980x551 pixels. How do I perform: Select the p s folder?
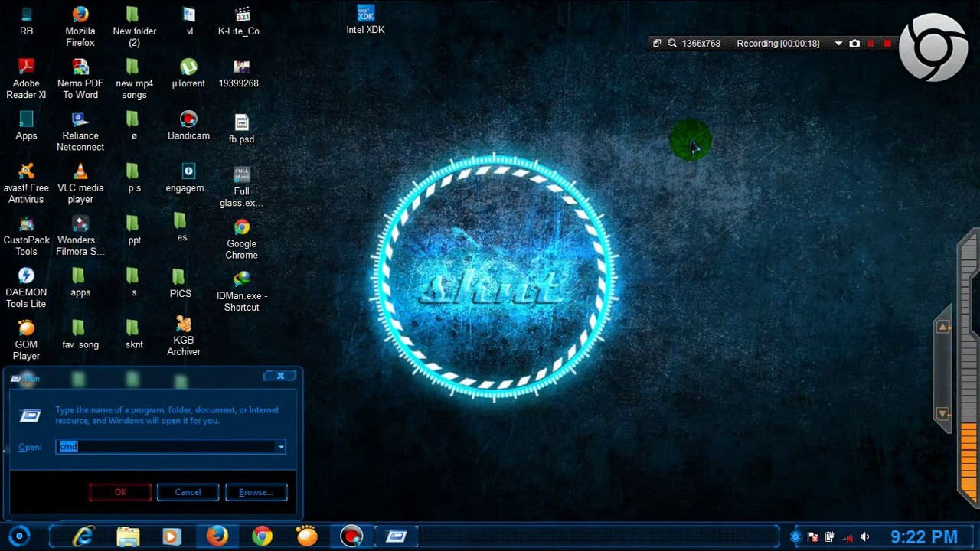pyautogui.click(x=134, y=178)
